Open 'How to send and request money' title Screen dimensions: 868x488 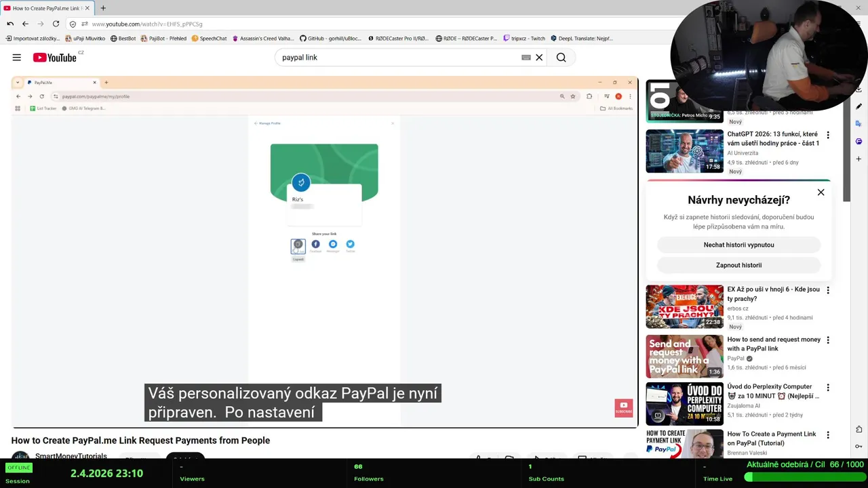point(774,344)
